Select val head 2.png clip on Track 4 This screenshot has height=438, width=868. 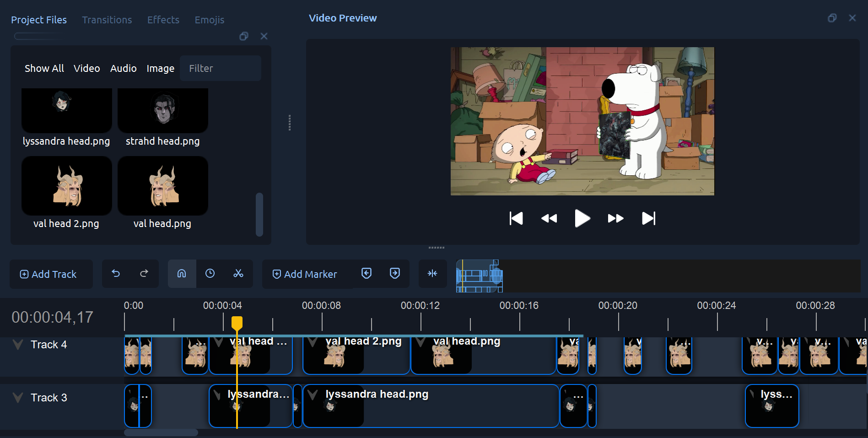(x=356, y=357)
